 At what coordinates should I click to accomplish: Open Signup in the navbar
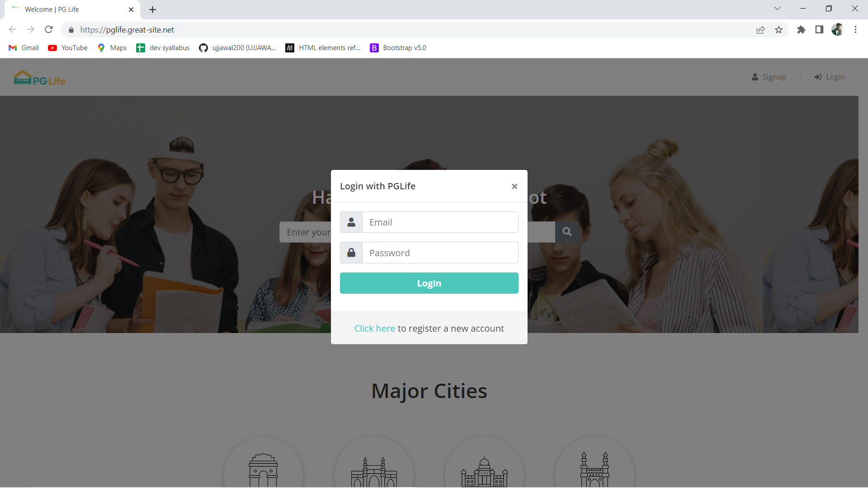click(769, 77)
